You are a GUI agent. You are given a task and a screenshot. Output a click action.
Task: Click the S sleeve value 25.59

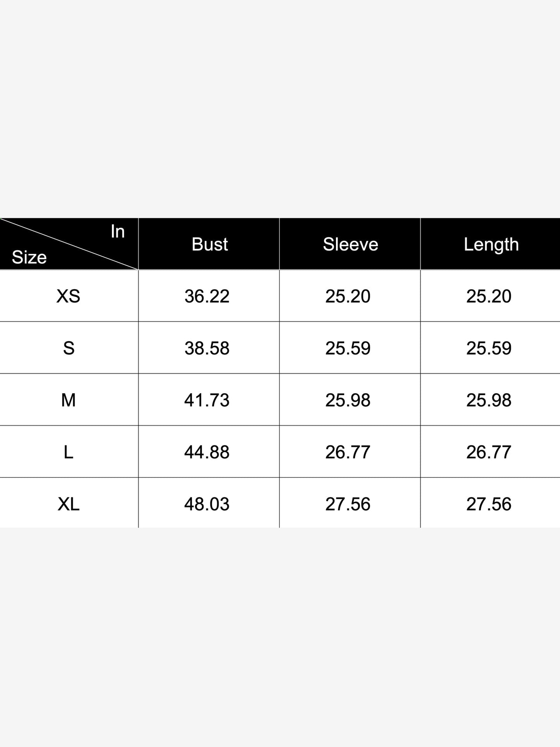click(x=348, y=348)
